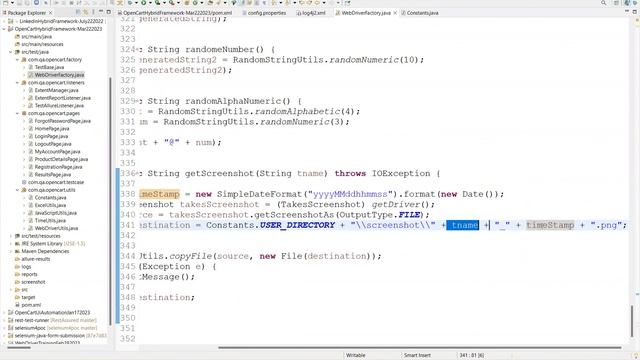Open LoginPage.java file

(48, 136)
